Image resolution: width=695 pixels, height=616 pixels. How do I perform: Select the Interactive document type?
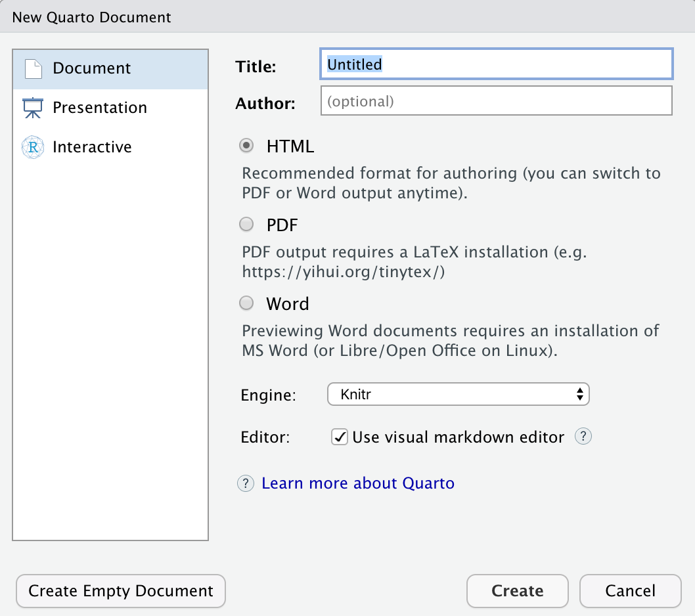[92, 146]
